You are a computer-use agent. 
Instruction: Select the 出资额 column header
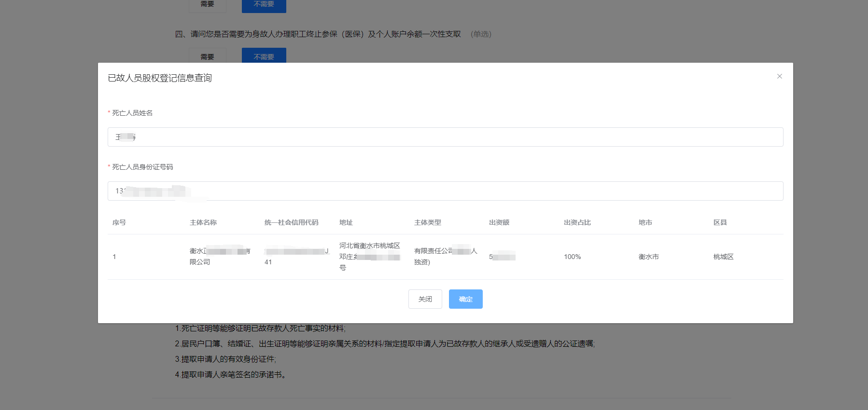[499, 222]
